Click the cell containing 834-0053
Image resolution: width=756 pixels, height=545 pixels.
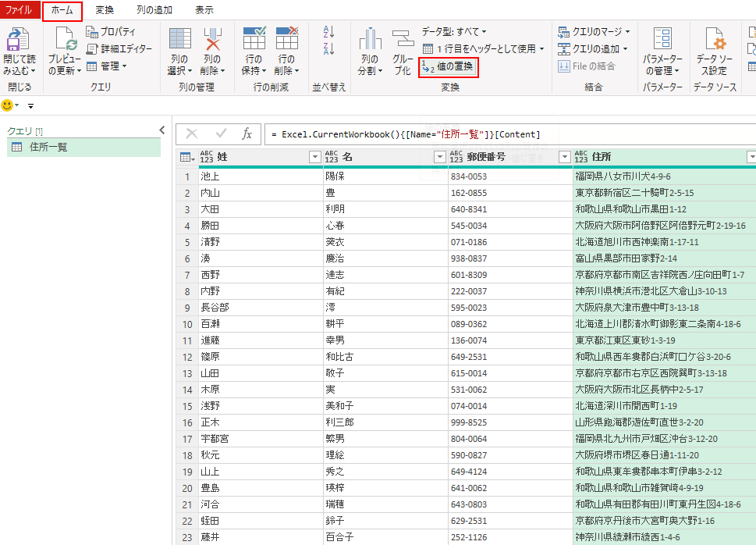pos(510,176)
